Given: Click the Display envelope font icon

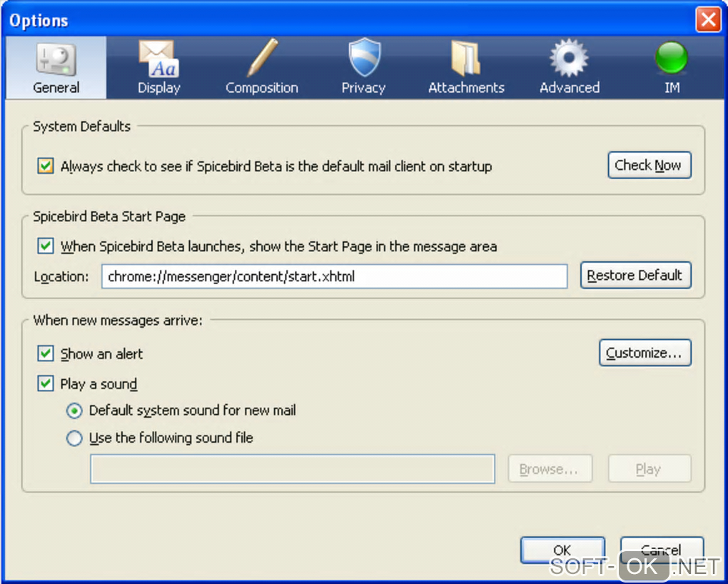Looking at the screenshot, I should 158,59.
